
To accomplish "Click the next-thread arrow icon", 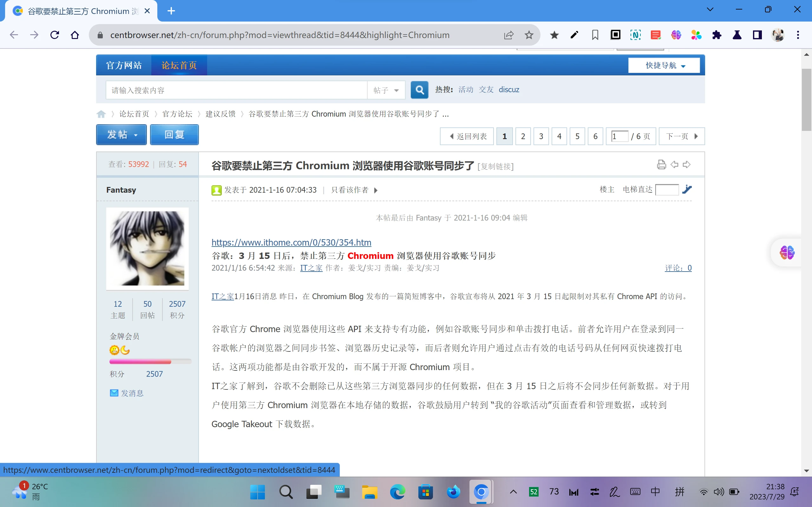I will coord(686,164).
